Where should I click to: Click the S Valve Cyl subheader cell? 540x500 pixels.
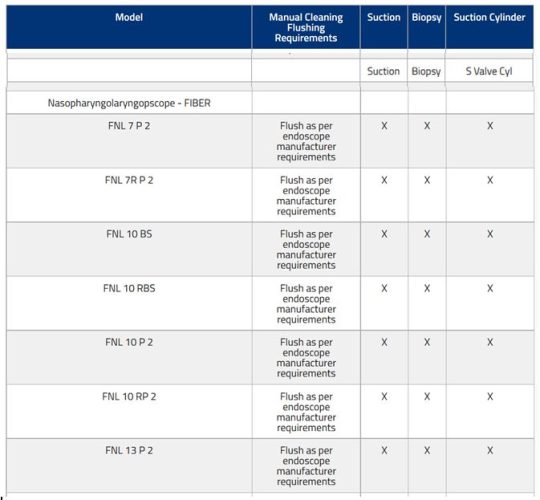click(489, 71)
